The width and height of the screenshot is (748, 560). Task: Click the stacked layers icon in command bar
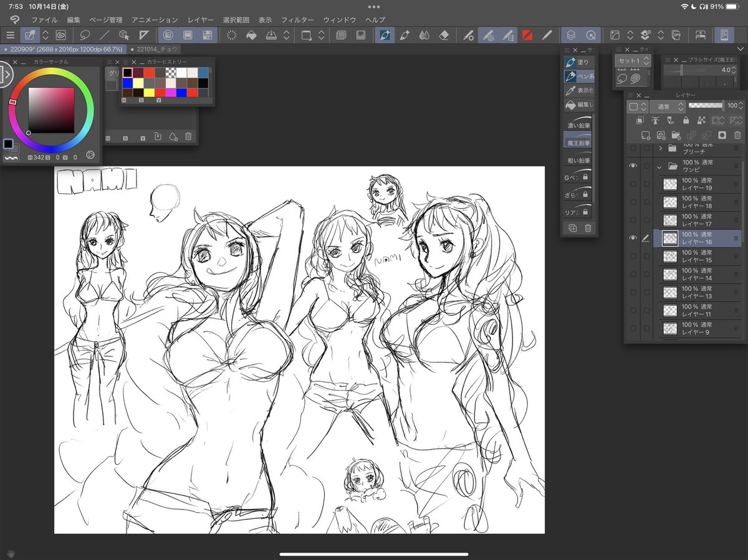click(x=571, y=35)
